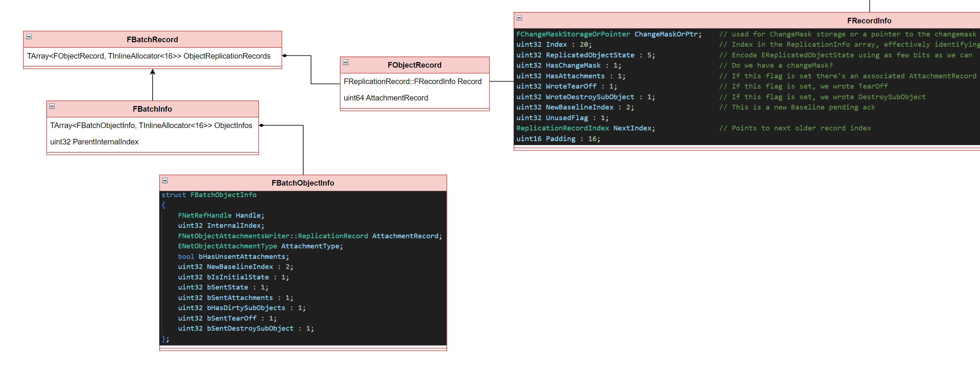Select the uint32 ParentInternalIndex row
This screenshot has width=980, height=366.
(94, 142)
